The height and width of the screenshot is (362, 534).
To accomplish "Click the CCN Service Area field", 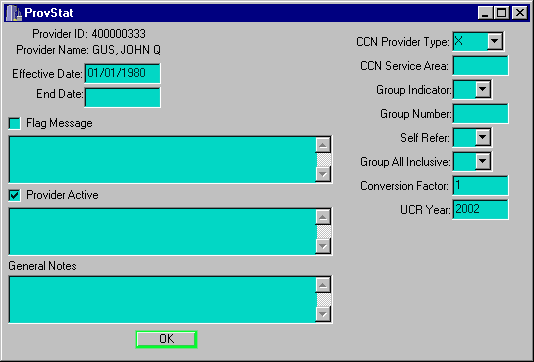I will (481, 65).
